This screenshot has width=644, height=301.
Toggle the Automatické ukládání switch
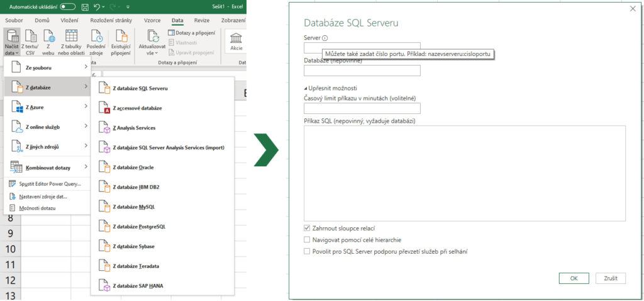(x=68, y=6)
